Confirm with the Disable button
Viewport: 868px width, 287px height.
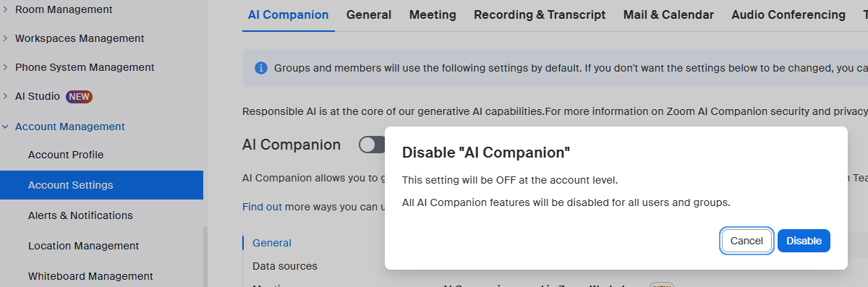click(x=804, y=241)
